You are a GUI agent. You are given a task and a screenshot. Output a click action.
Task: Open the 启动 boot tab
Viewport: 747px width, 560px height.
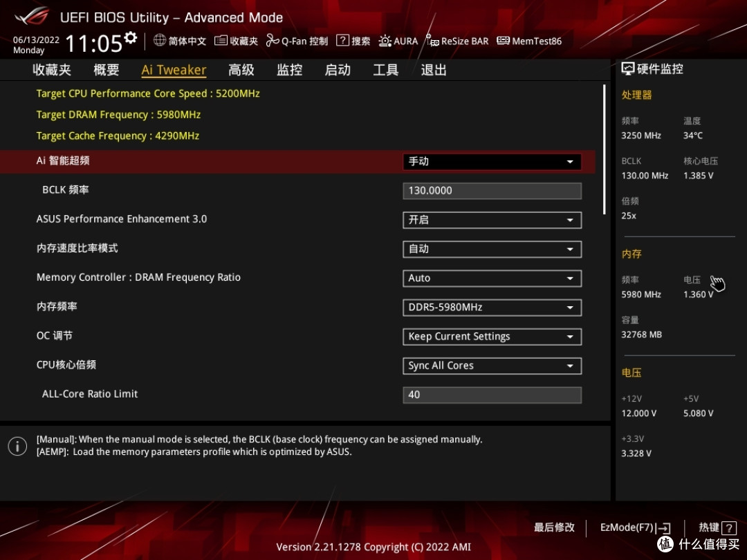pos(338,70)
